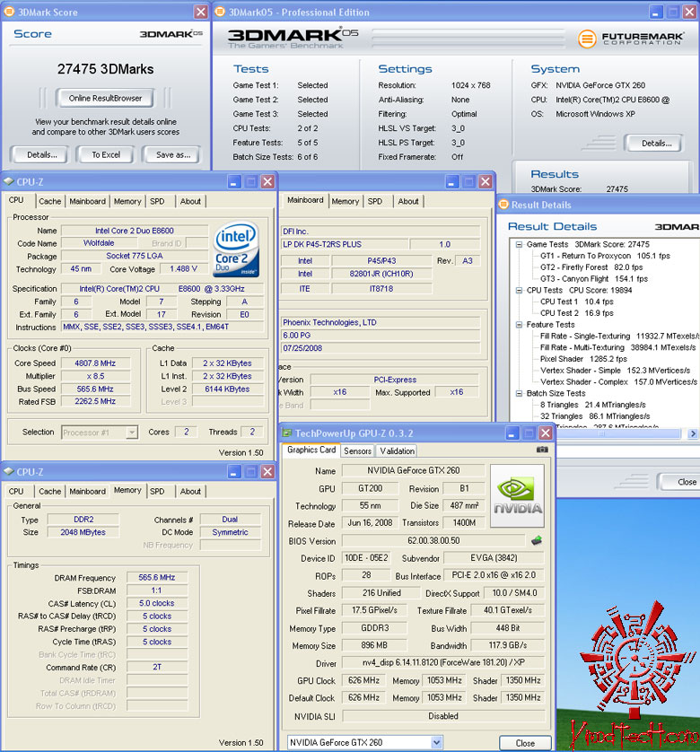Close the upper CPU-Z CPU window
The image size is (700, 752).
(267, 182)
